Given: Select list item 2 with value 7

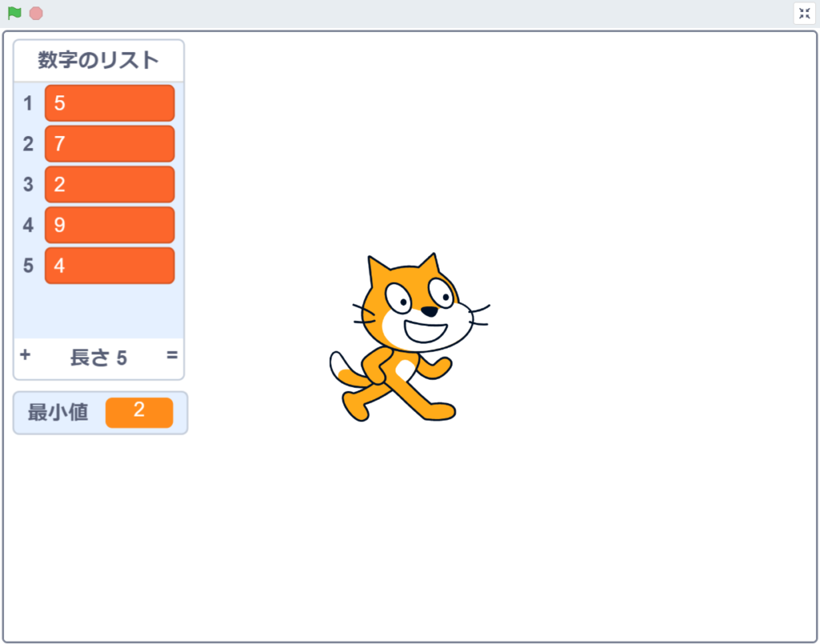Looking at the screenshot, I should click(x=110, y=143).
